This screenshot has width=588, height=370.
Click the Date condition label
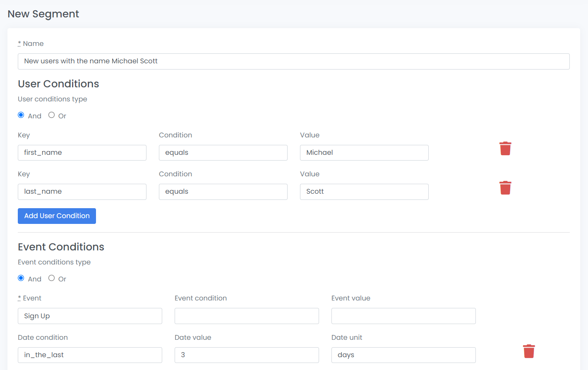click(x=43, y=337)
